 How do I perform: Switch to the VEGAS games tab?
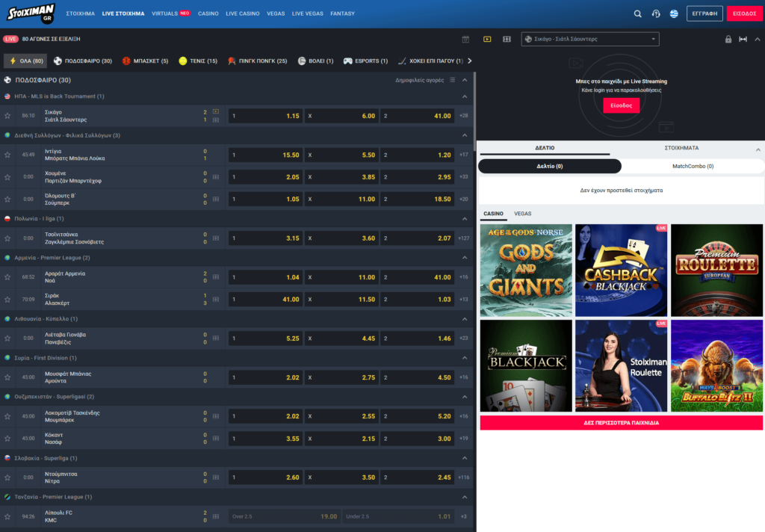(522, 214)
